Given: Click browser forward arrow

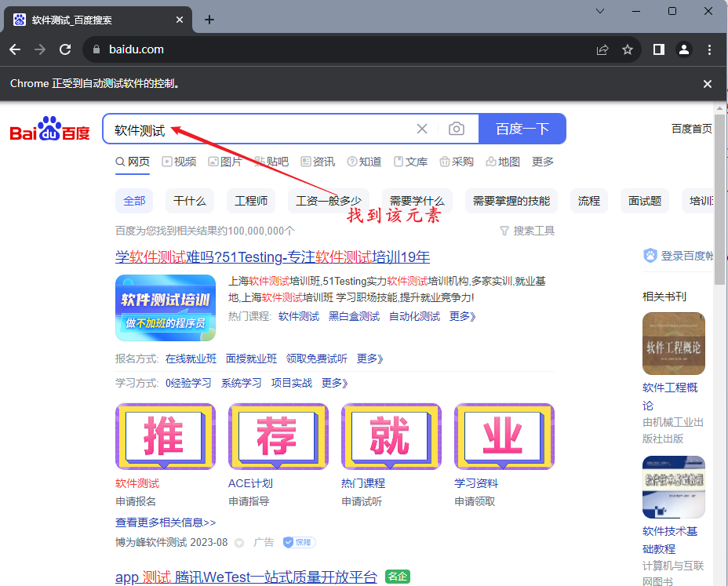Looking at the screenshot, I should pyautogui.click(x=40, y=49).
